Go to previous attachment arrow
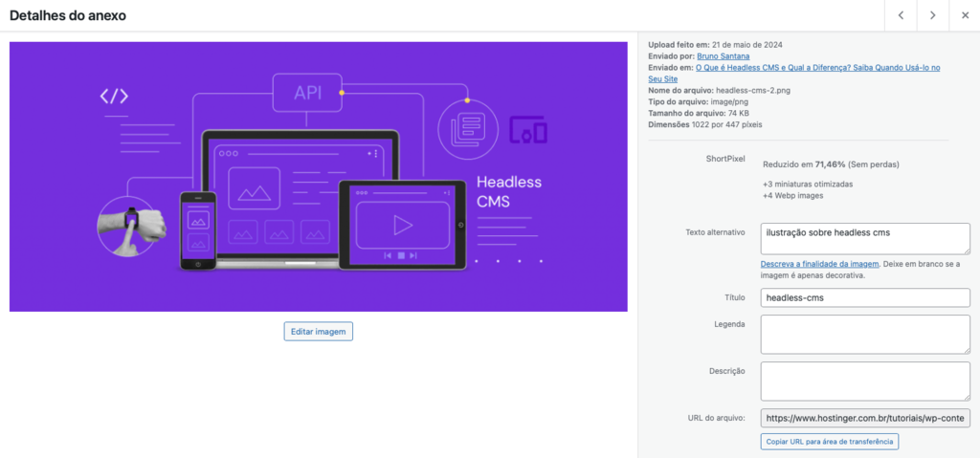Image resolution: width=980 pixels, height=458 pixels. 901,15
